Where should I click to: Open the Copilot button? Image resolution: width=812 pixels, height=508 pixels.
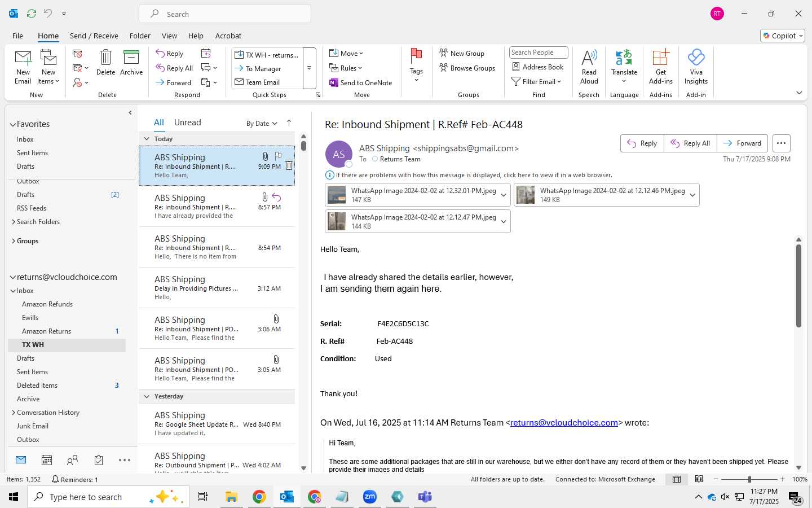[783, 36]
